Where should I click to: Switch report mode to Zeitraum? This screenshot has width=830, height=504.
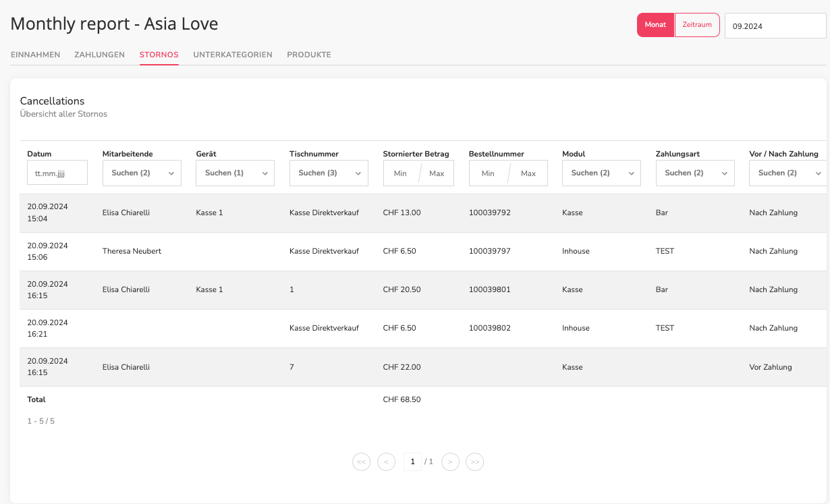pos(697,25)
